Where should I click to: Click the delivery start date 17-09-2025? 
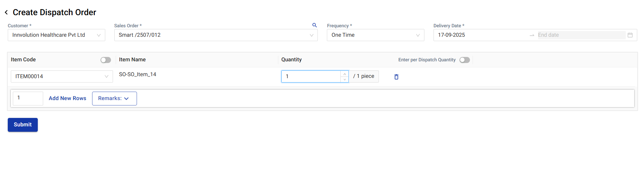point(451,35)
